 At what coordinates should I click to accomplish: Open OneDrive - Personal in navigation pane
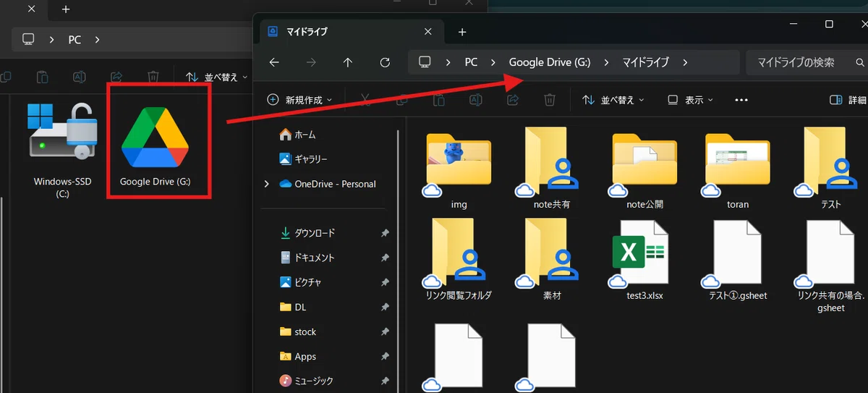(x=328, y=184)
